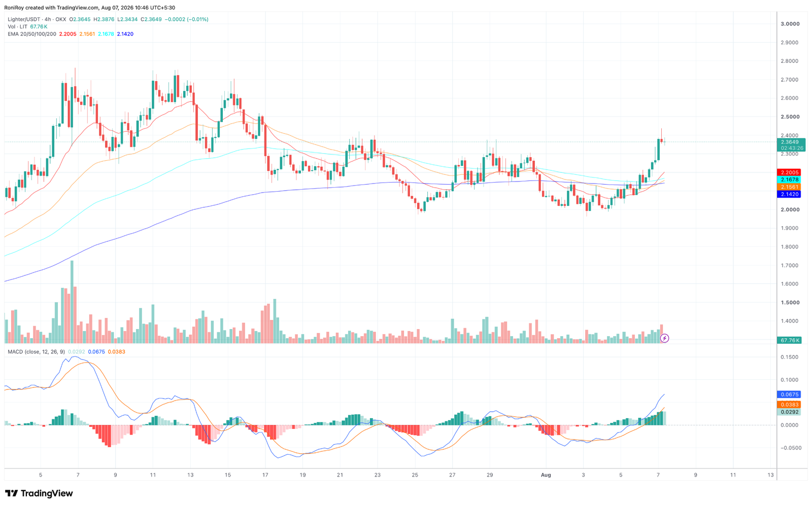The width and height of the screenshot is (812, 506).
Task: Click the 3.0000 price scale label
Action: (x=790, y=24)
